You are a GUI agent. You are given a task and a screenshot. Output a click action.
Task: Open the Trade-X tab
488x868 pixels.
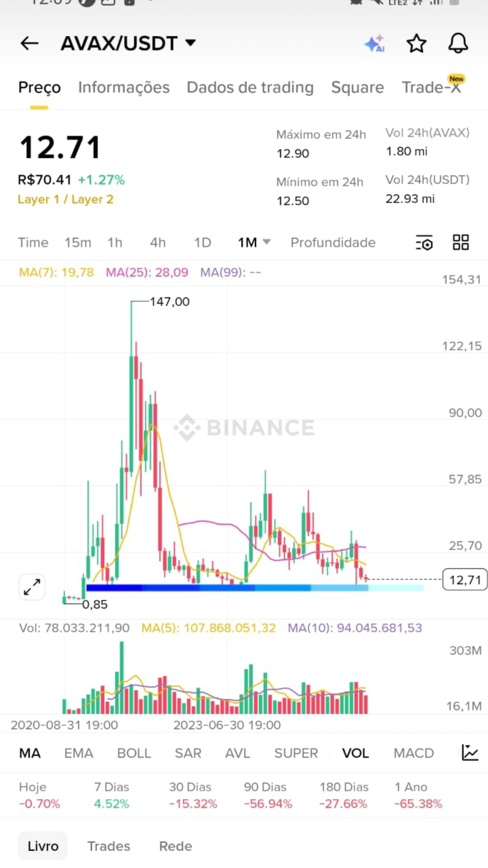pyautogui.click(x=432, y=87)
